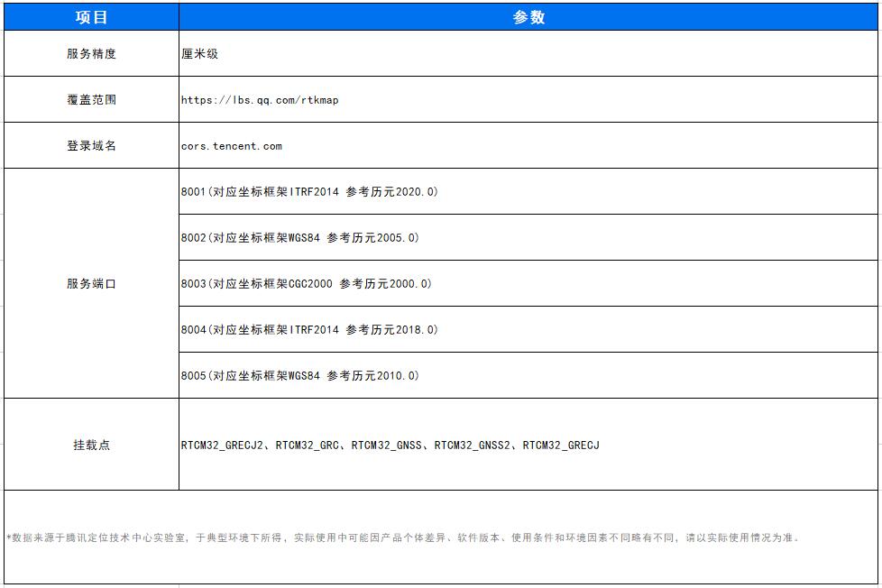This screenshot has width=882, height=588.
Task: Select the 厘米级 value cell
Action: pos(200,54)
